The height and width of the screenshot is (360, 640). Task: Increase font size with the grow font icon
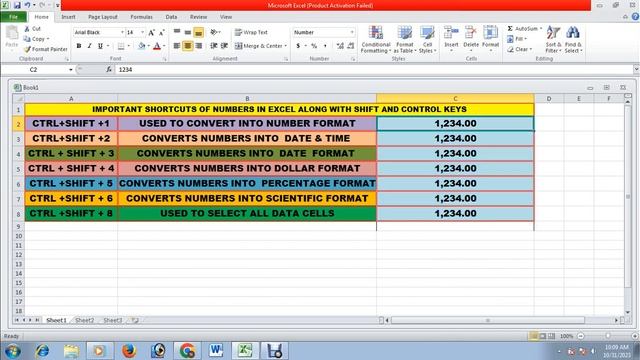(151, 32)
